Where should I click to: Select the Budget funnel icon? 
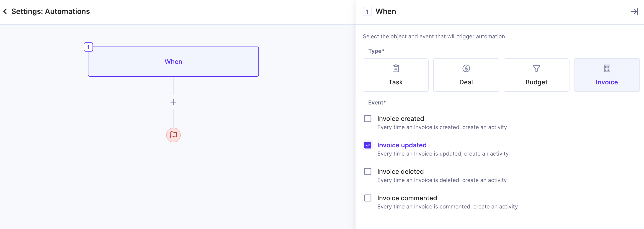point(536,68)
